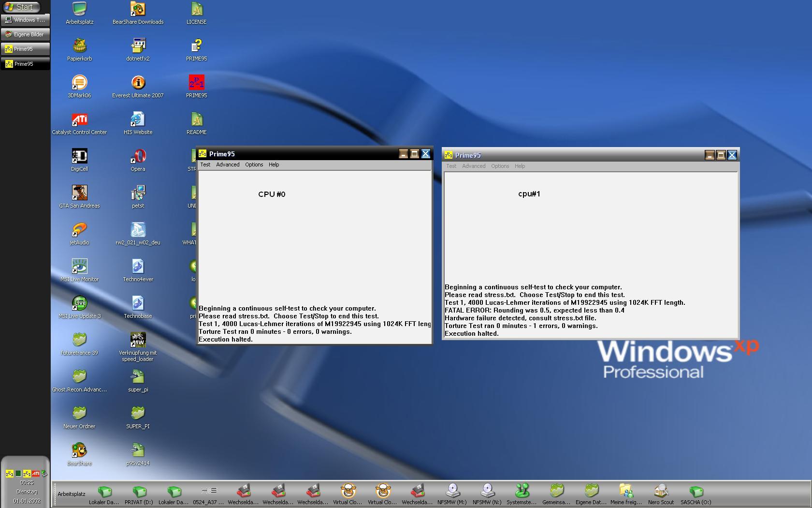
Task: Open the Meine freig... folder in toolbar
Action: click(626, 495)
